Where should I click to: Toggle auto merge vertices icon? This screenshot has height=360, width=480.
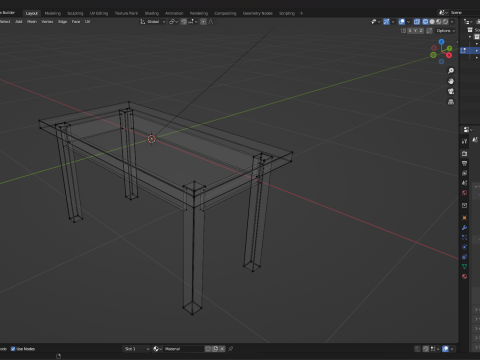(x=429, y=31)
